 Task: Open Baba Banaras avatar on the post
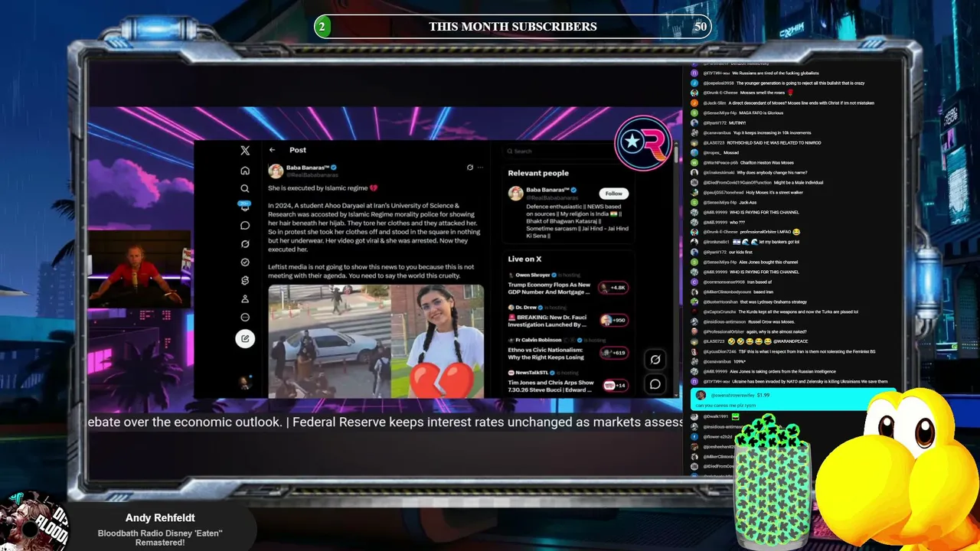[x=276, y=171]
